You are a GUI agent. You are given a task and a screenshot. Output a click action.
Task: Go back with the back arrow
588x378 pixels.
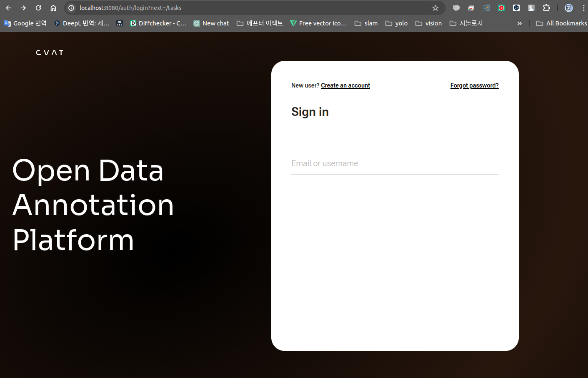click(x=8, y=8)
